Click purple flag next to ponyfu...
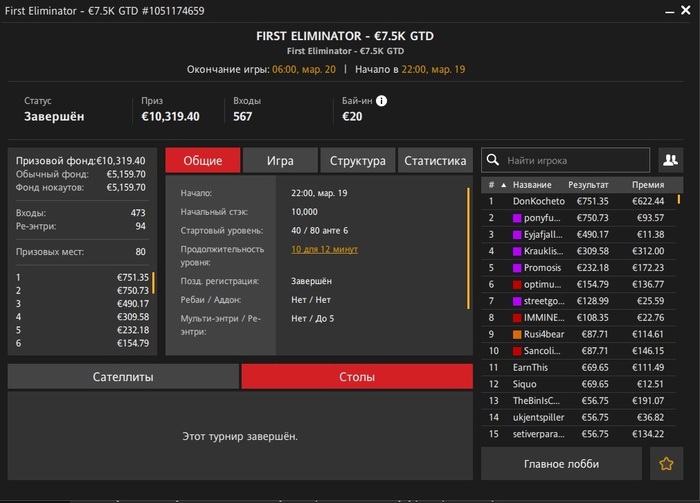Screen dimensions: 700x503 517,218
